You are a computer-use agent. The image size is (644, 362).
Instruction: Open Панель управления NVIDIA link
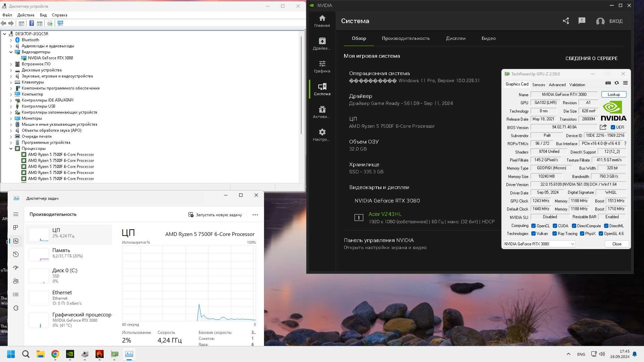point(379,240)
